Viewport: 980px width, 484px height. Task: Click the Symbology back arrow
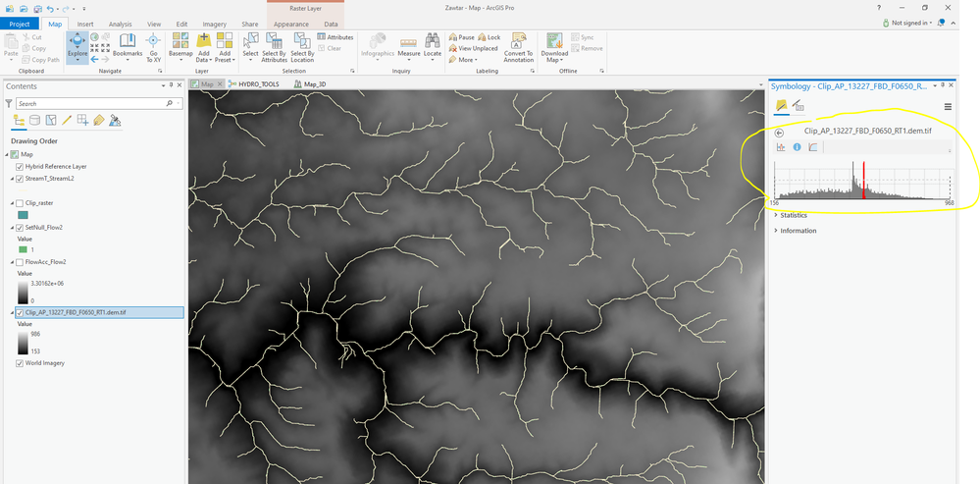pos(779,133)
